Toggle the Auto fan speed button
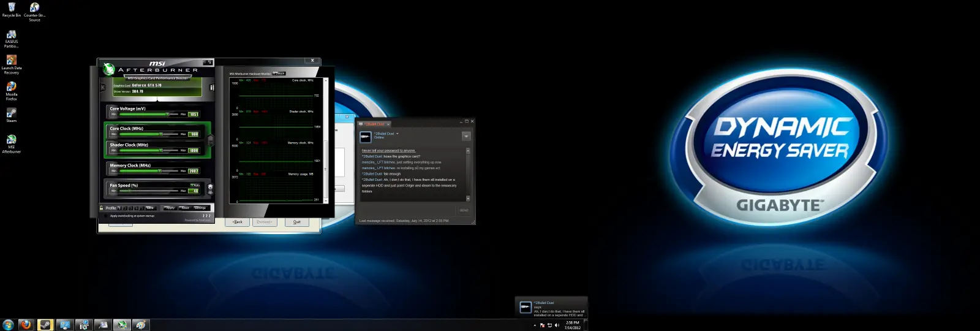This screenshot has height=331, width=980. point(195,185)
